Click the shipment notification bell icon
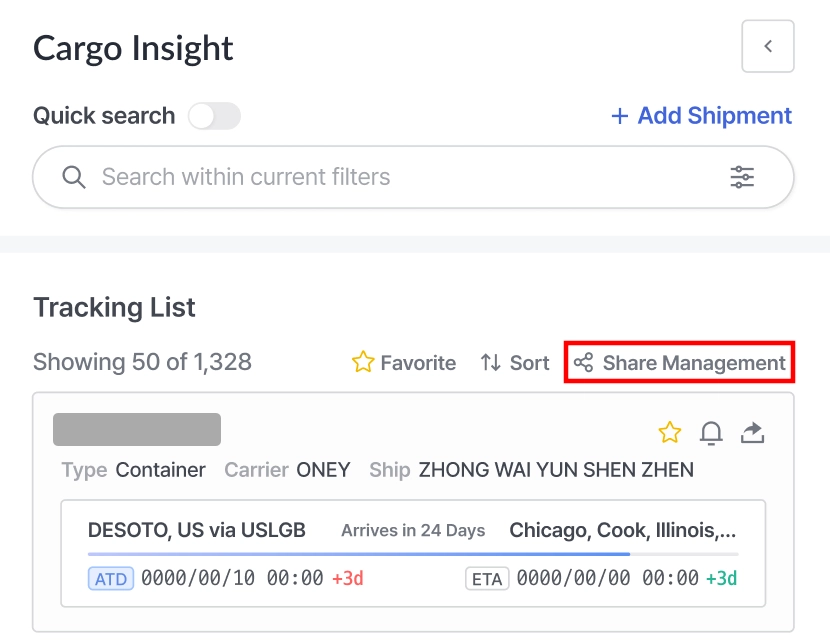Viewport: 830px width, 643px height. 711,432
